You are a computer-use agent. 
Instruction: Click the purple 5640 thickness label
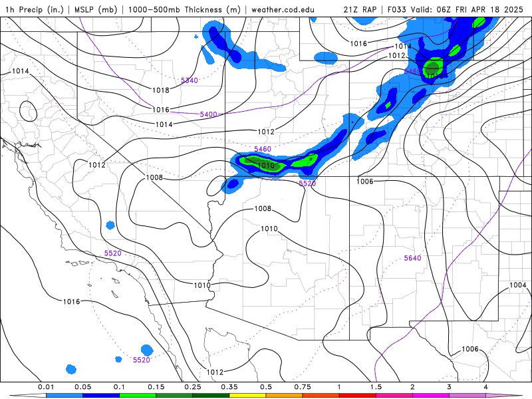click(412, 258)
